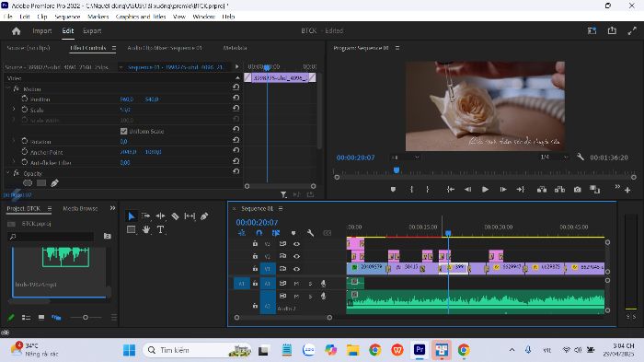Toggle V2 track output eye
The width and height of the screenshot is (644, 362).
(296, 256)
